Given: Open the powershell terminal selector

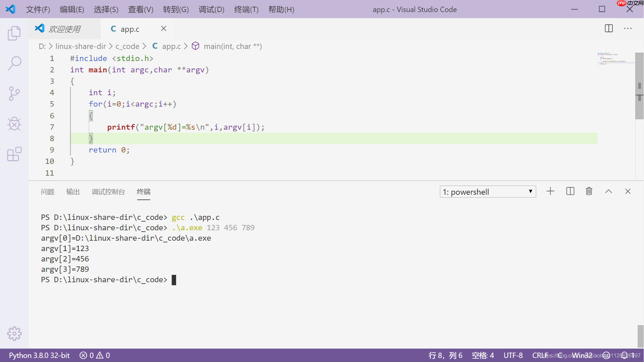Looking at the screenshot, I should pyautogui.click(x=488, y=191).
